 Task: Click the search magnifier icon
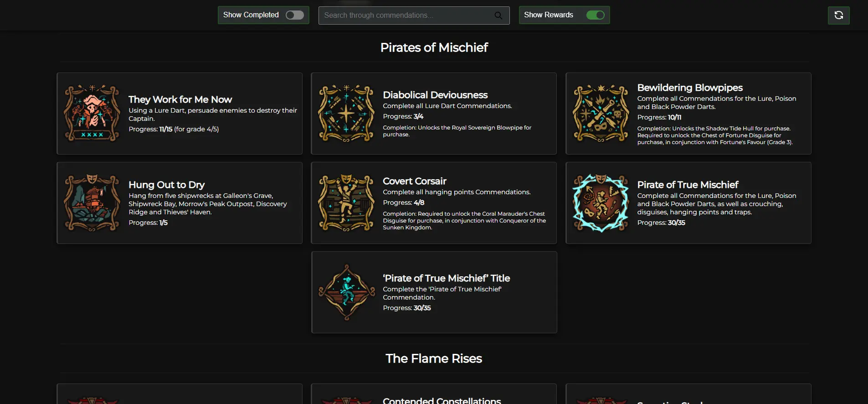498,16
